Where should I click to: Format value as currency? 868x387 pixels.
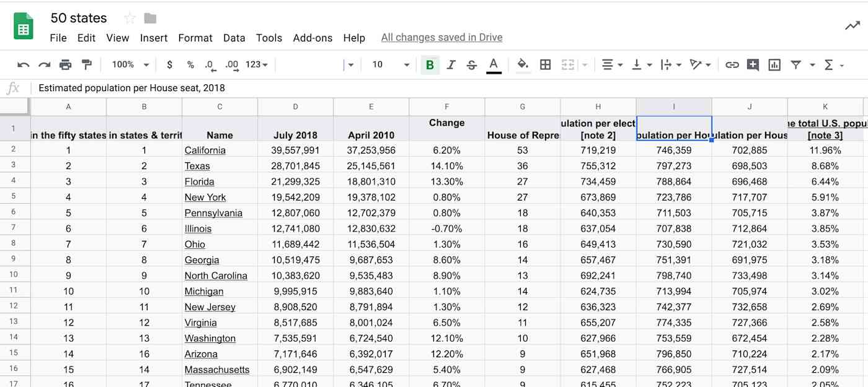tap(169, 64)
